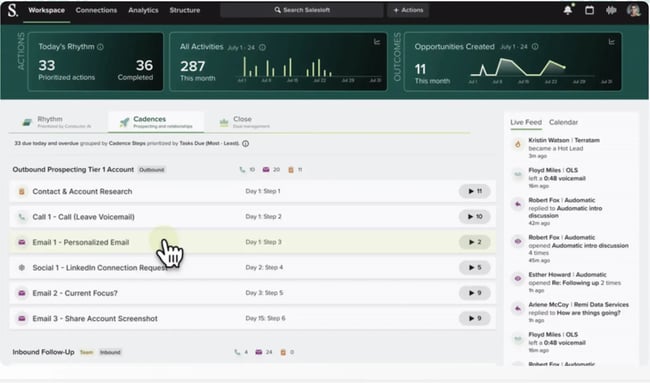Open Arlene McCoy How are things going entry
This screenshot has width=650, height=383.
coord(570,312)
